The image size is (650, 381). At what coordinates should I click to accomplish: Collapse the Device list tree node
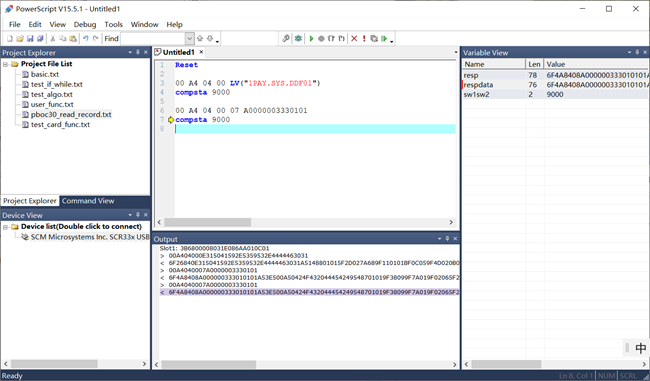(x=5, y=227)
